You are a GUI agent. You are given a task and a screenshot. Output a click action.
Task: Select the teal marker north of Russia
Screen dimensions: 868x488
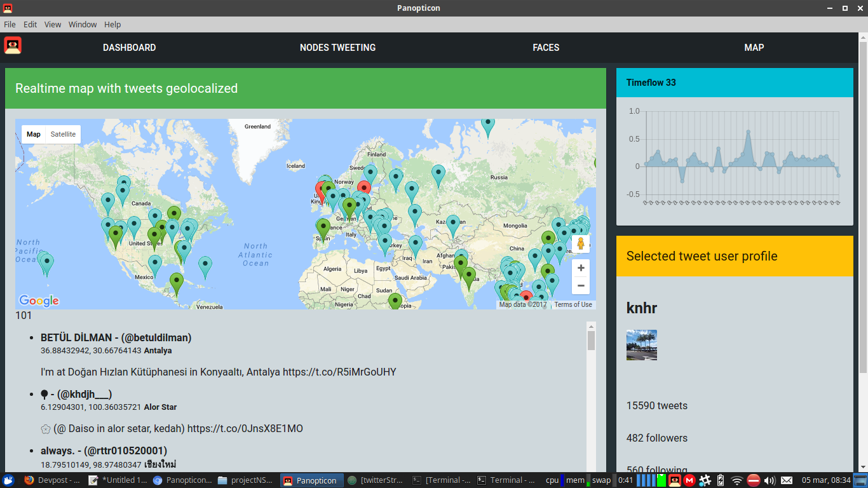tap(487, 126)
